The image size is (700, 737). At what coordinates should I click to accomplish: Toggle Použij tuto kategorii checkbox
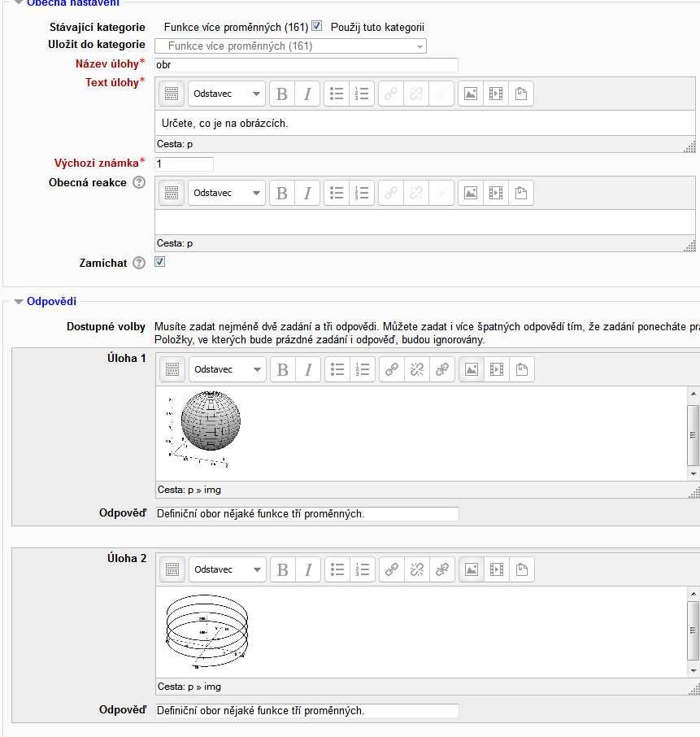tap(317, 26)
